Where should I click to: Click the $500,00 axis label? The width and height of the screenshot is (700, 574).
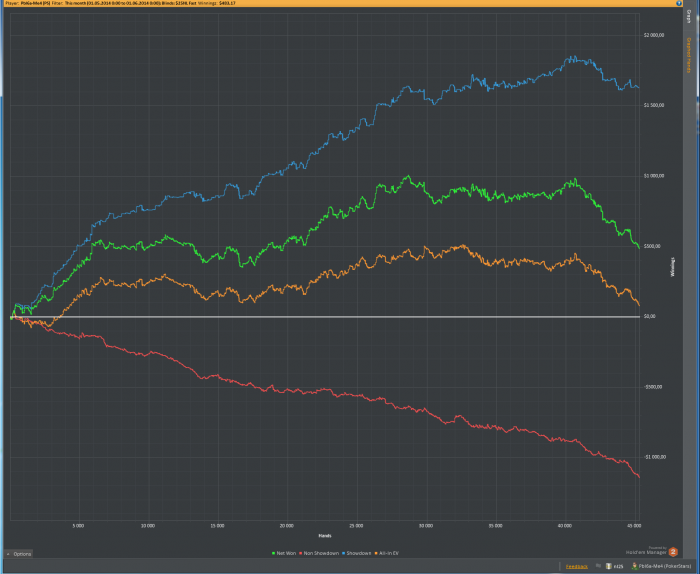[x=652, y=246]
